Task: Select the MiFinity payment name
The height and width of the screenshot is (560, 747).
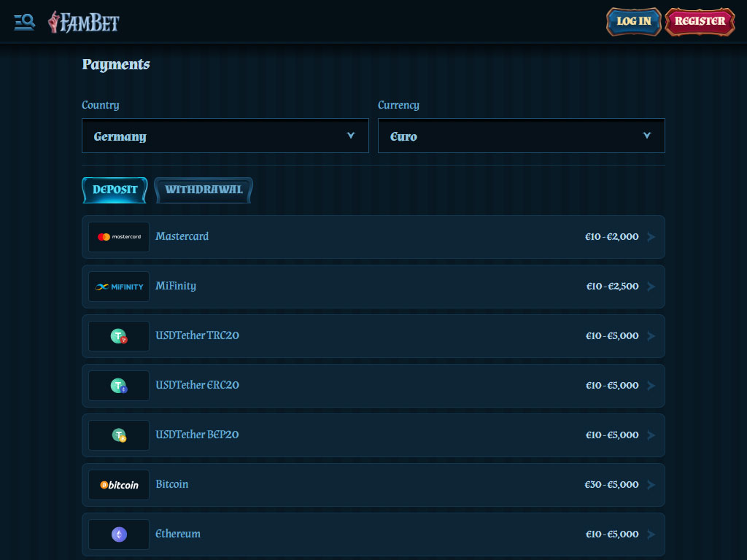Action: [176, 286]
